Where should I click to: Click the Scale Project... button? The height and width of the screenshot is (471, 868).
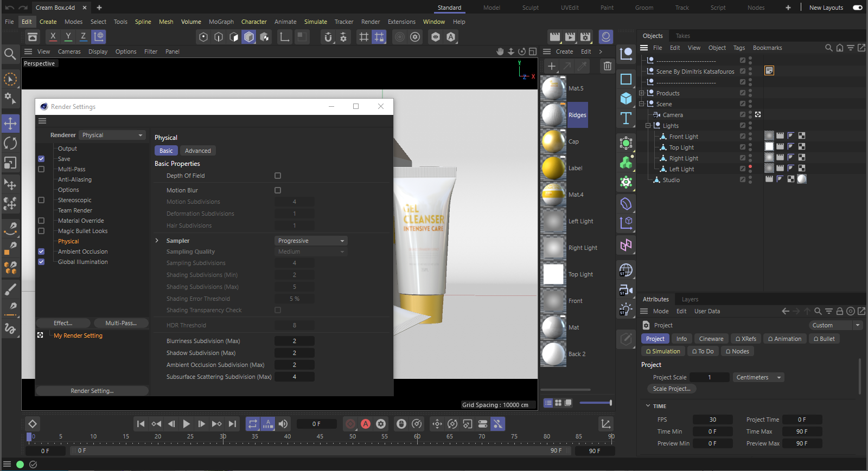pos(672,389)
